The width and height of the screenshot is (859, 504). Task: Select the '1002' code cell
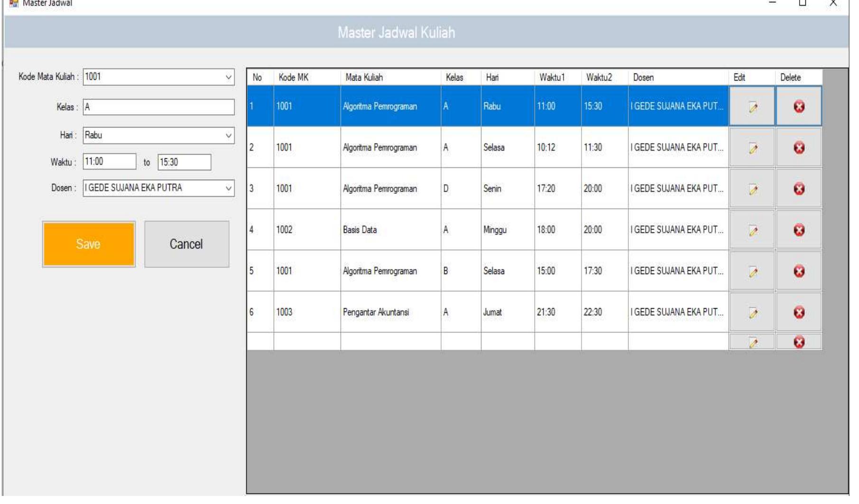pyautogui.click(x=307, y=230)
